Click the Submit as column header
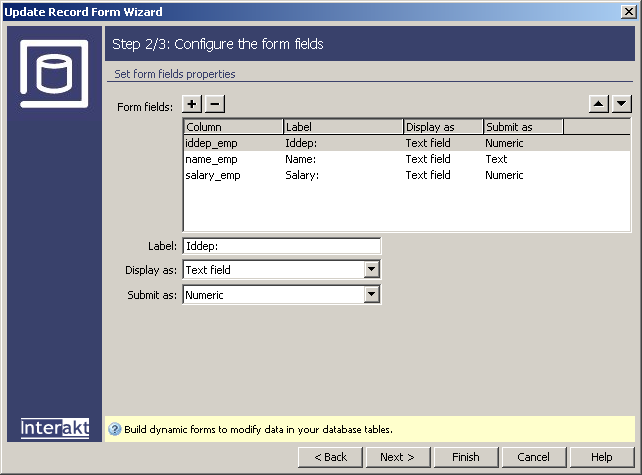The image size is (642, 475). pyautogui.click(x=523, y=127)
